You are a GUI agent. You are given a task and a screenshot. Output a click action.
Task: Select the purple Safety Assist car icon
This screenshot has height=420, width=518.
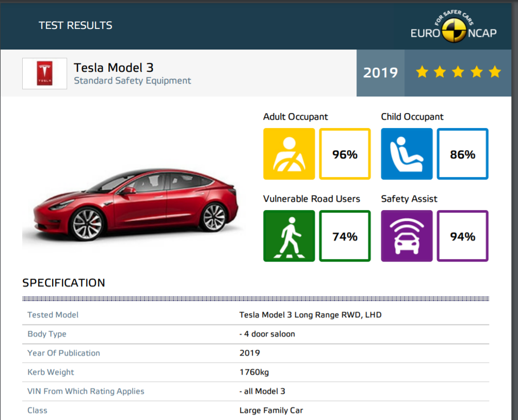point(407,236)
